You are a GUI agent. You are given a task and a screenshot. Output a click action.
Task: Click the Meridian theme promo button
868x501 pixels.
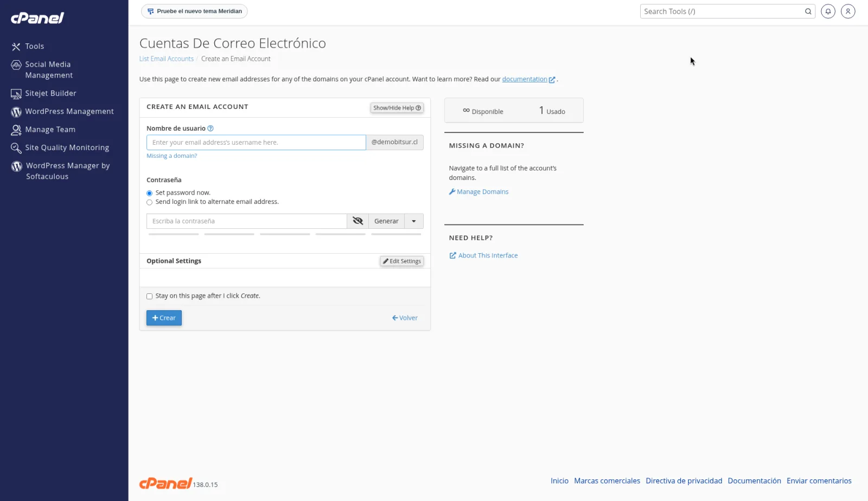(194, 11)
